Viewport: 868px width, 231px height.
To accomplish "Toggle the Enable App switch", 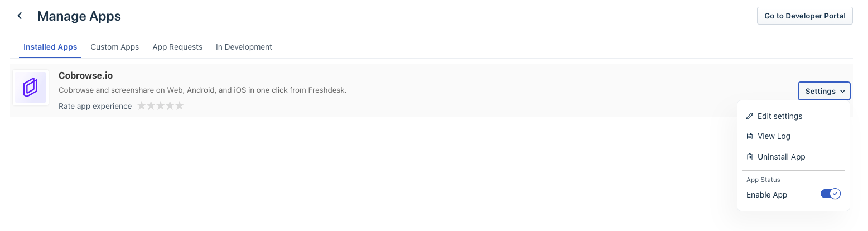I will pos(830,194).
